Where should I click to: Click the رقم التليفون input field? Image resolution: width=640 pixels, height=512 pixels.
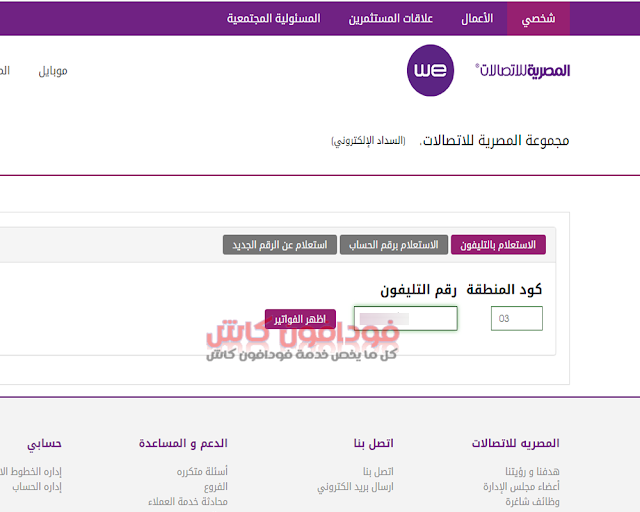tap(406, 318)
